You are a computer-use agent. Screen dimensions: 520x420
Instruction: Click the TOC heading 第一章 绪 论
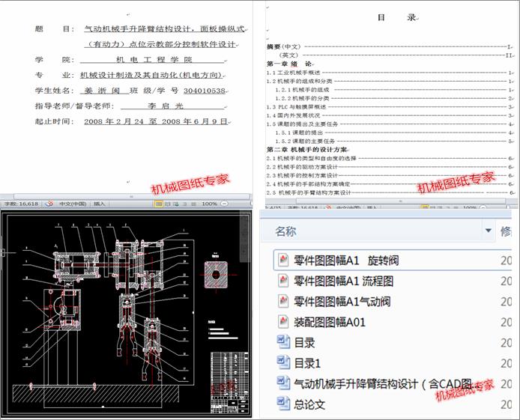[289, 64]
